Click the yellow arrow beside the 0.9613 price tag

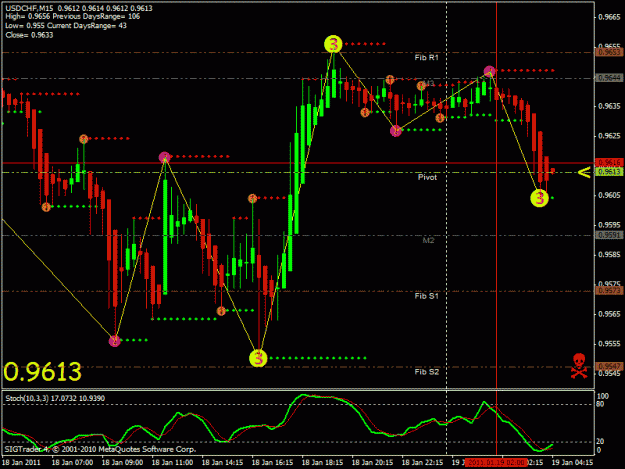click(x=584, y=173)
